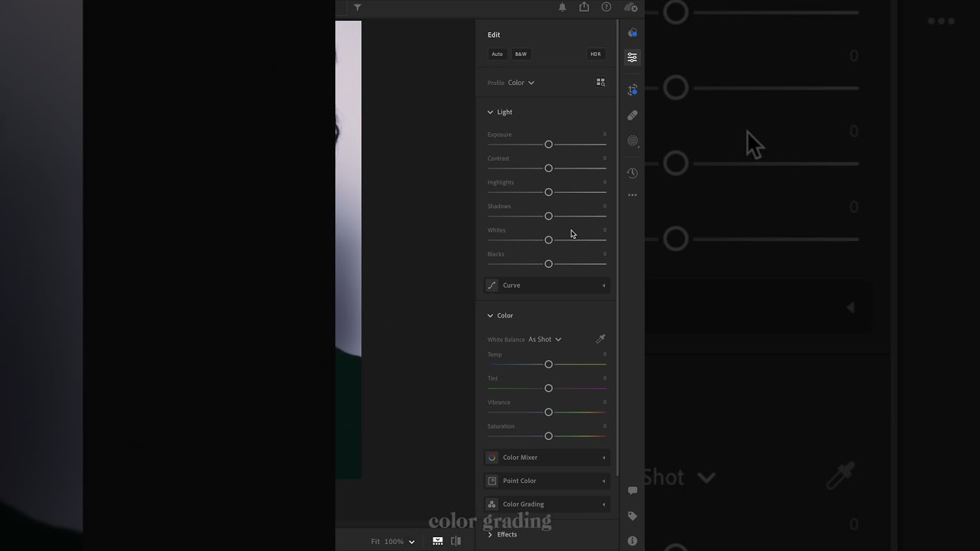The image size is (980, 551).
Task: Convert to B&W treatment
Action: (x=521, y=54)
